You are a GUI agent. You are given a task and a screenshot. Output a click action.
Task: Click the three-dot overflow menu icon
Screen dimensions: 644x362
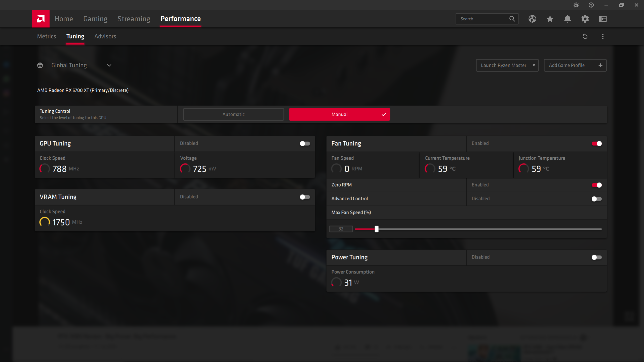click(602, 36)
